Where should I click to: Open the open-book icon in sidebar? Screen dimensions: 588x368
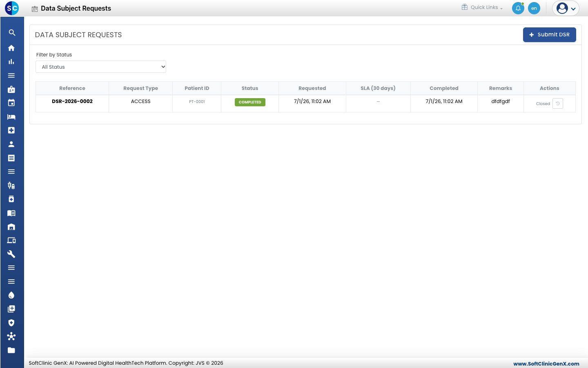(11, 213)
